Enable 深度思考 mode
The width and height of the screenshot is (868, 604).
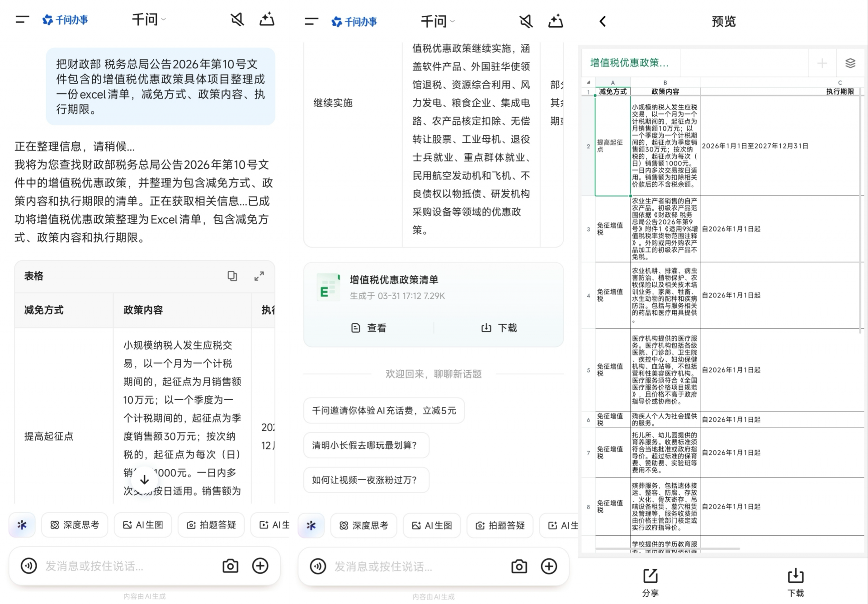tap(74, 525)
